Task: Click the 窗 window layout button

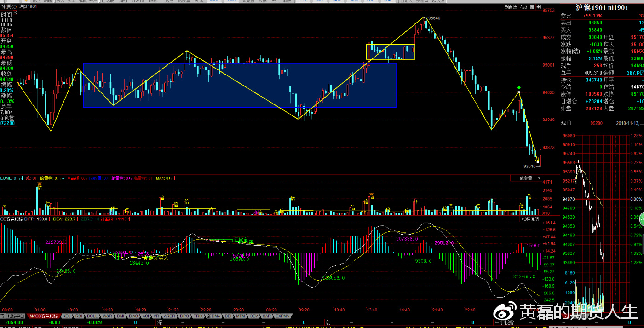Action: pyautogui.click(x=532, y=7)
